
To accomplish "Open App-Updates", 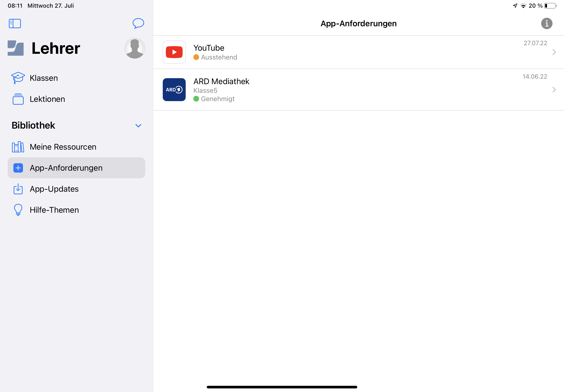I will (76, 189).
